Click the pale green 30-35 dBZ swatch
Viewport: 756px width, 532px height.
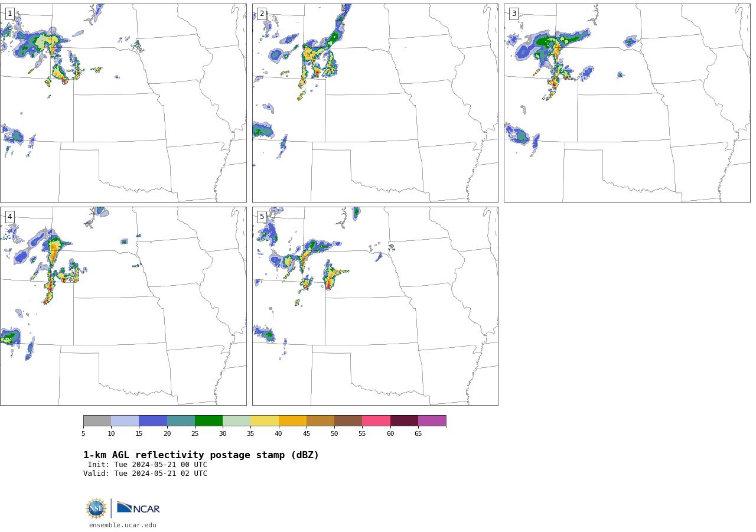[x=236, y=421]
